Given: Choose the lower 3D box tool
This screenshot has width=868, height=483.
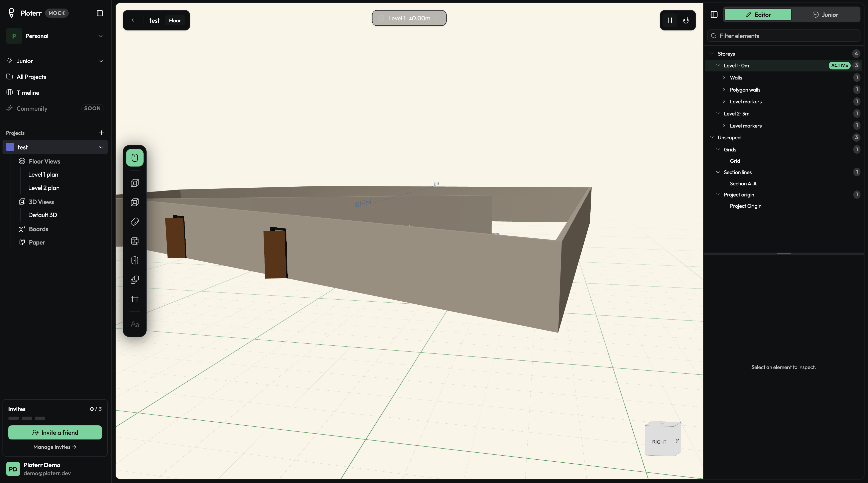Looking at the screenshot, I should click(135, 202).
